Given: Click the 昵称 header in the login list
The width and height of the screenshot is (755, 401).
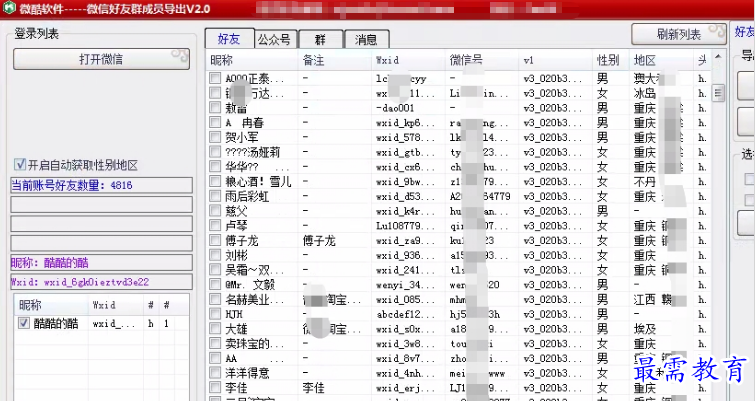Looking at the screenshot, I should [52, 305].
